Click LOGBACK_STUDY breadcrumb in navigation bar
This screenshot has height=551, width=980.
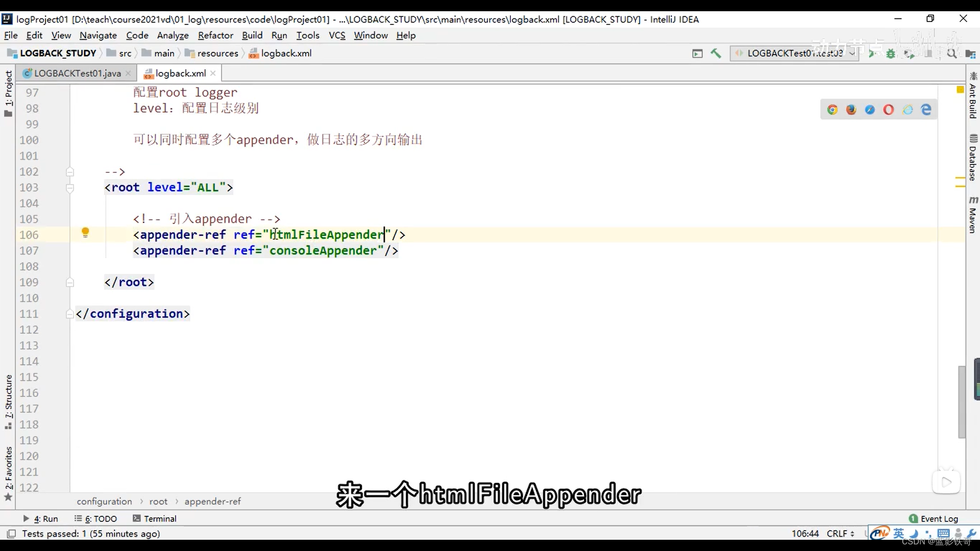click(x=52, y=53)
